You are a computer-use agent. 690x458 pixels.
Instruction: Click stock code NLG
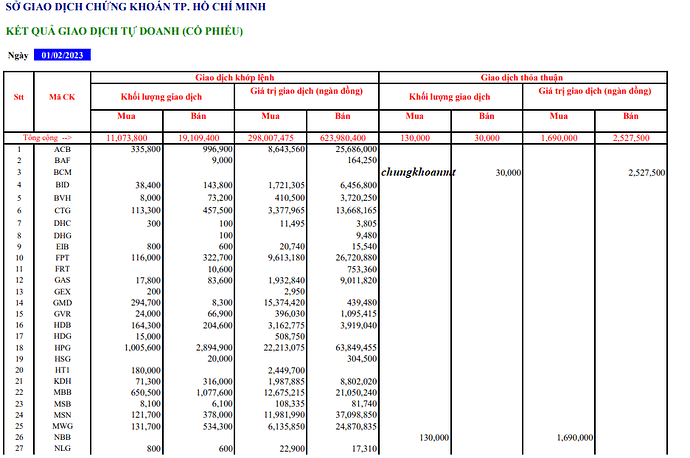pyautogui.click(x=62, y=448)
